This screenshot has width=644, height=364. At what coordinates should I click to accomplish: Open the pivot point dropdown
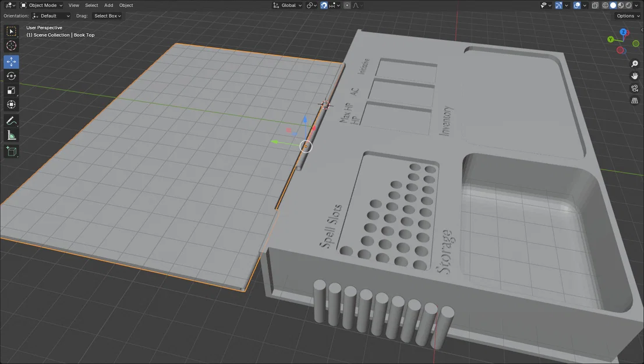click(x=312, y=5)
